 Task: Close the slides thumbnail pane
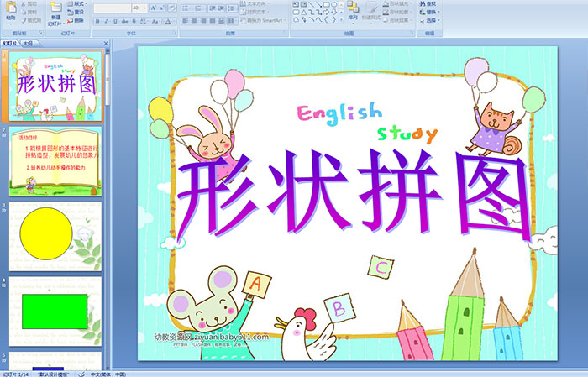point(106,44)
